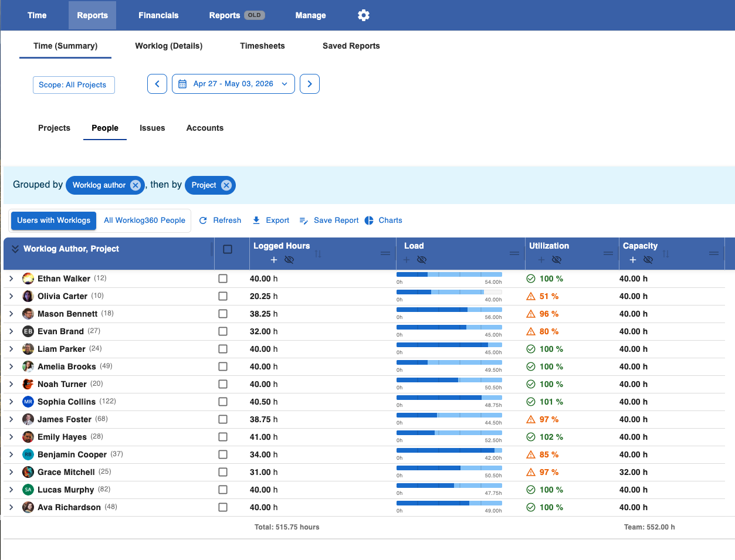Tick the select-all checkbox in table header
Screen dimensions: 735x560
point(228,249)
